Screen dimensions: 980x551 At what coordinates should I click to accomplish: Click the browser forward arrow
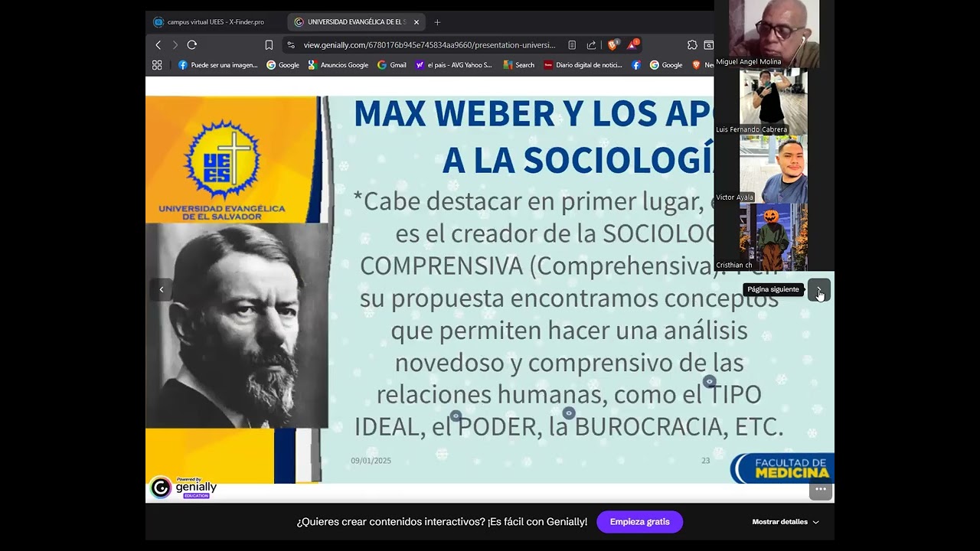[175, 45]
